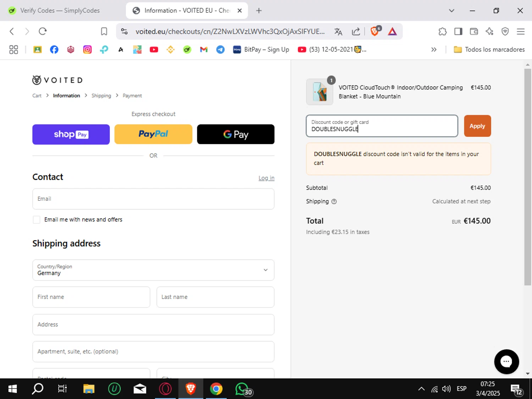The width and height of the screenshot is (532, 399).
Task: Reload the checkout page
Action: pyautogui.click(x=43, y=32)
